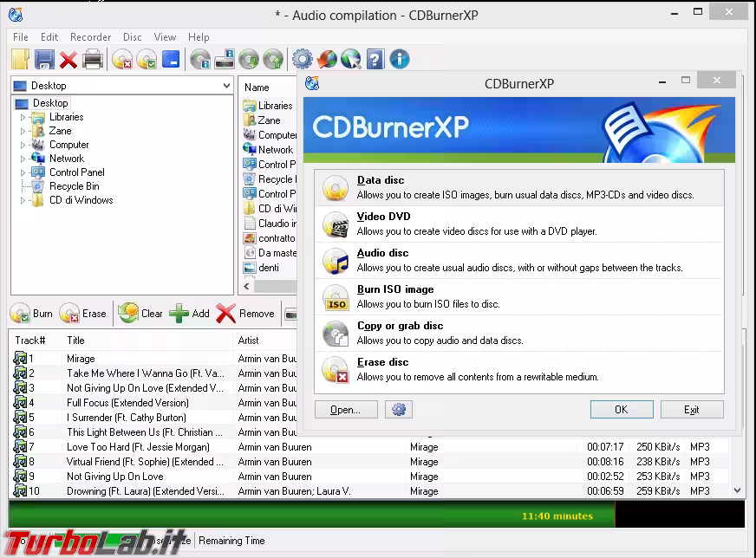Open the Disc menu
The image size is (756, 558).
pos(132,36)
